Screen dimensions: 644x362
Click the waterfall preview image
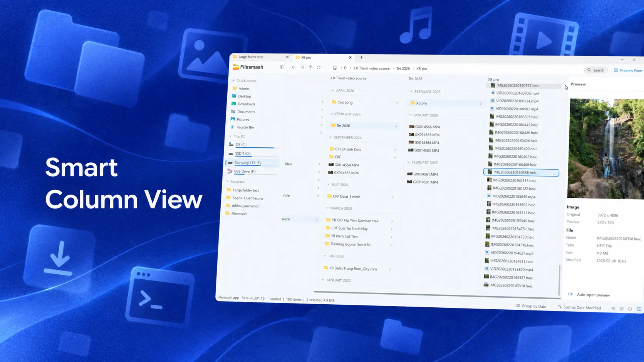606,149
